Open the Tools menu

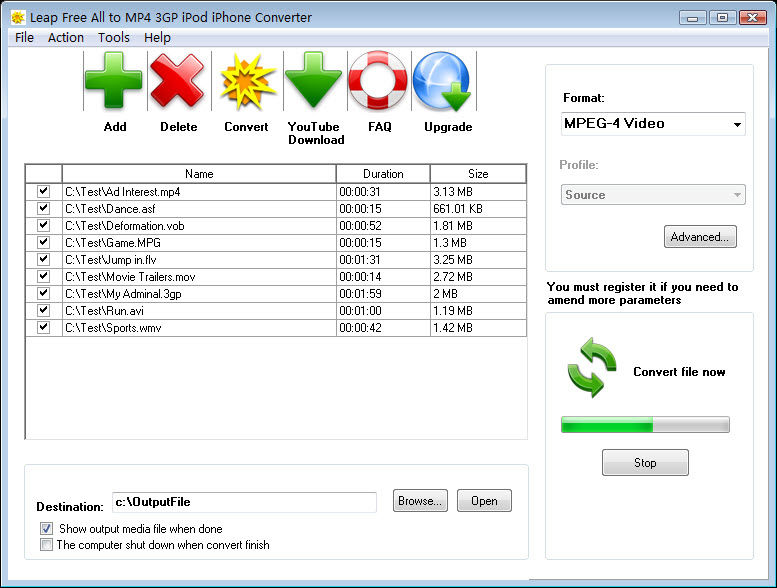point(114,38)
